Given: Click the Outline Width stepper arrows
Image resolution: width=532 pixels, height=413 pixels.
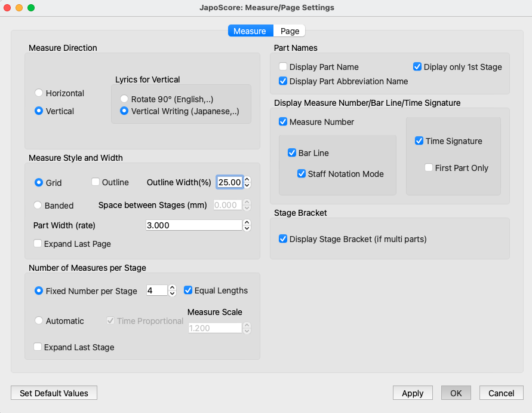Looking at the screenshot, I should tap(247, 182).
